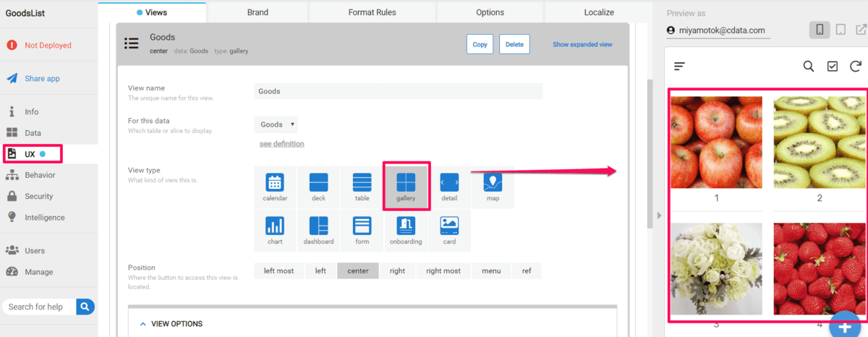Switch to the Options tab
The width and height of the screenshot is (868, 337).
(x=490, y=12)
